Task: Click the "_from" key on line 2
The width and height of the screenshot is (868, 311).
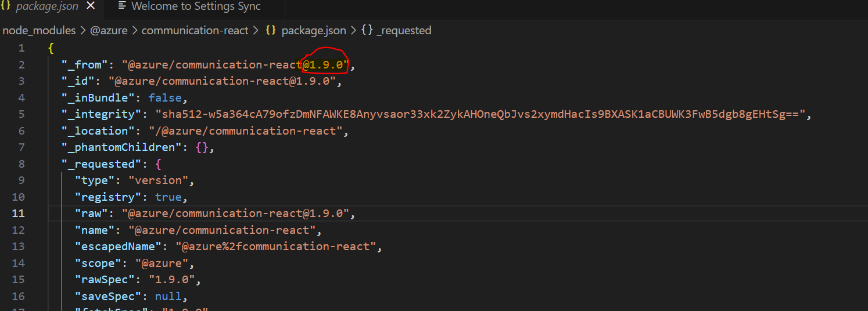Action: (x=85, y=64)
